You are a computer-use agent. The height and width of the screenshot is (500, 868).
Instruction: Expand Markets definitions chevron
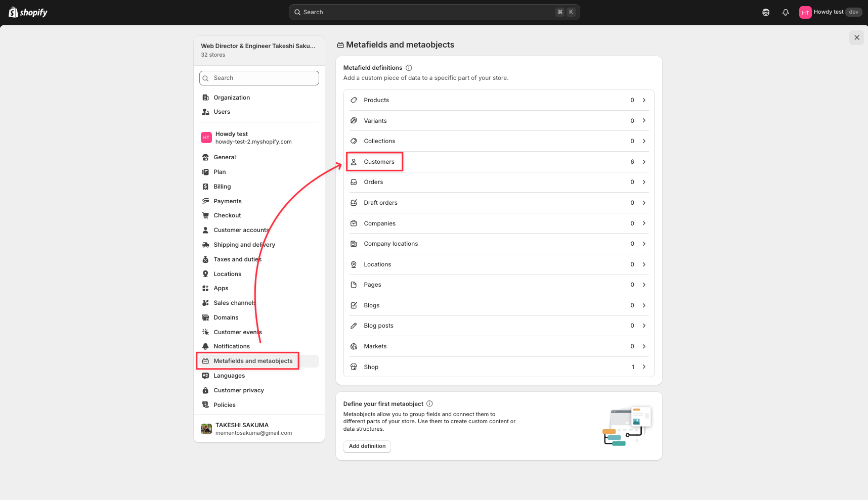644,346
